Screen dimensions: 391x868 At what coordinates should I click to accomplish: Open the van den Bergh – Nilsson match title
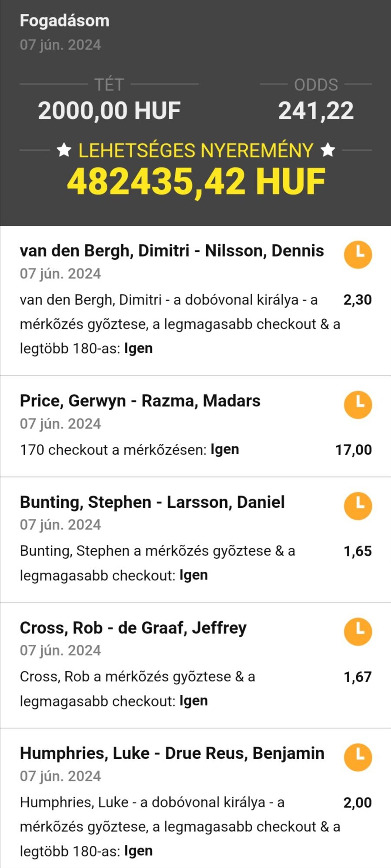pyautogui.click(x=172, y=251)
